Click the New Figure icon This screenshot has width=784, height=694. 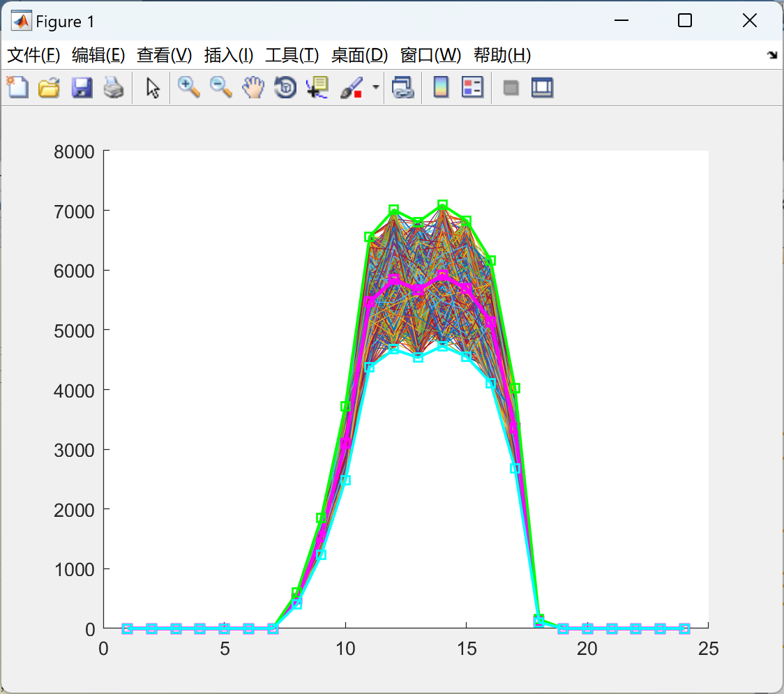click(17, 87)
